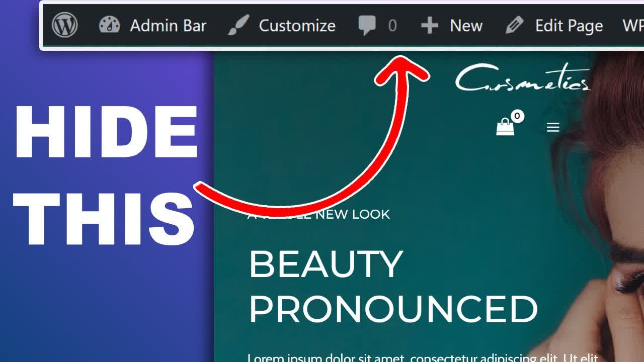The height and width of the screenshot is (362, 644).
Task: Click the Cosmetics site logo
Action: pyautogui.click(x=522, y=78)
